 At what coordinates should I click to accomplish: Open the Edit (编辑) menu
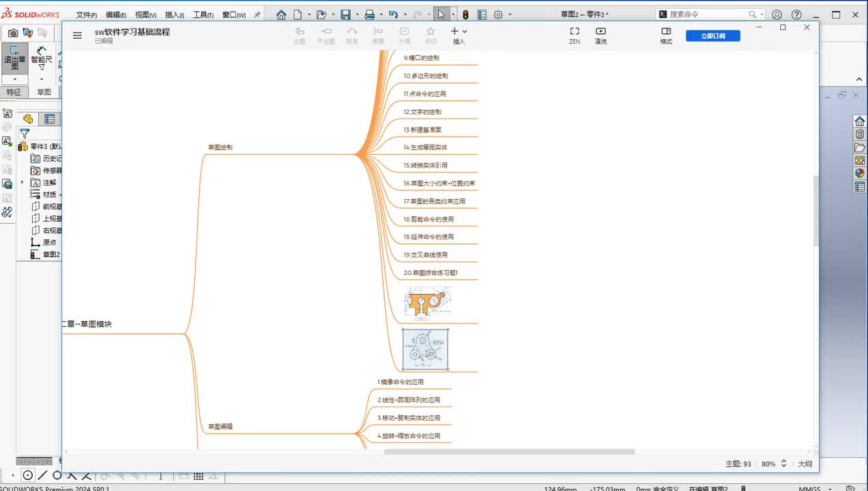(116, 14)
